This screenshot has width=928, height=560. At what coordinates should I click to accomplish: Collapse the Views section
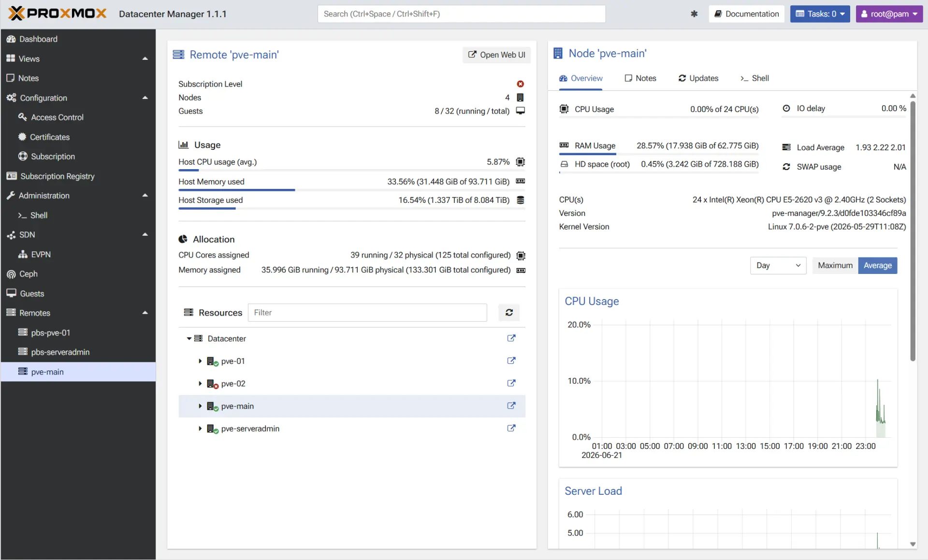coord(145,59)
